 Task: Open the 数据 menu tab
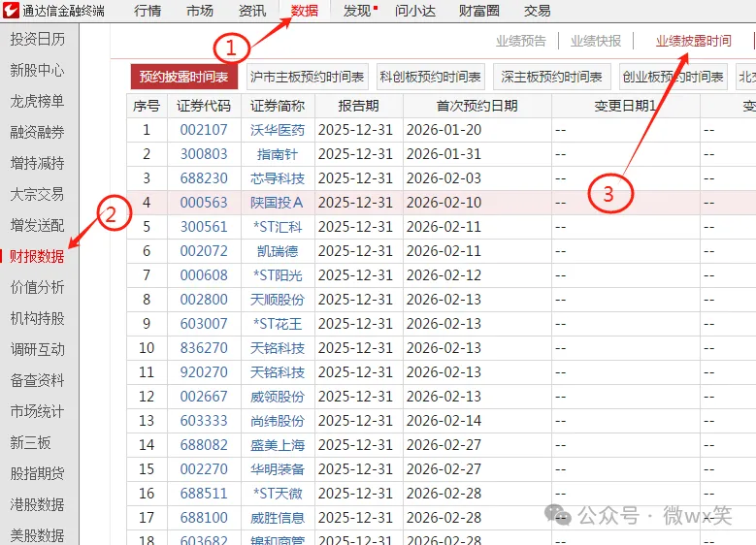tap(305, 11)
